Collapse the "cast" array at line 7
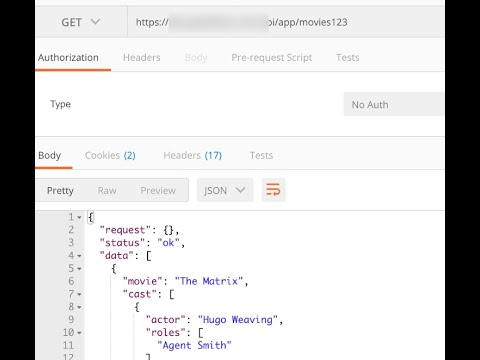 [79, 295]
